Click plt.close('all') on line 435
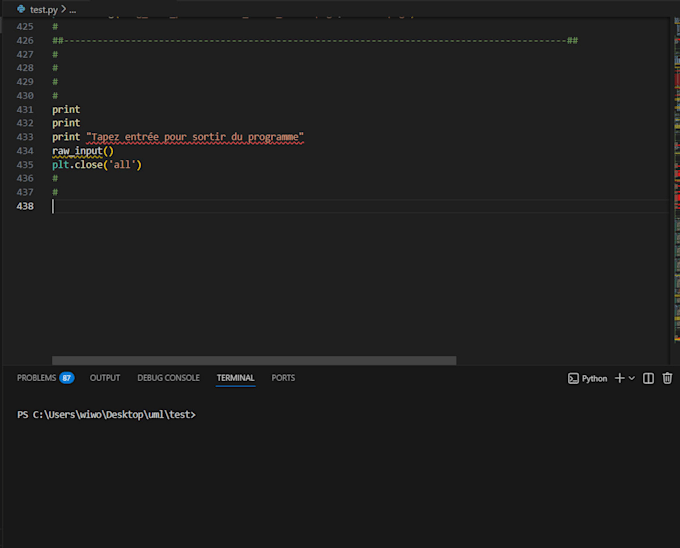The height and width of the screenshot is (548, 680). tap(97, 165)
